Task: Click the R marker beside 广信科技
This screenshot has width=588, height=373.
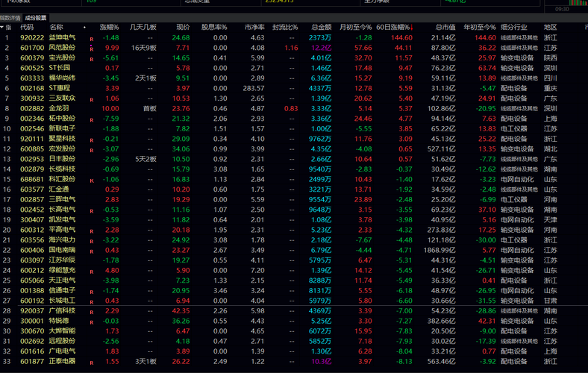Action: pos(92,313)
